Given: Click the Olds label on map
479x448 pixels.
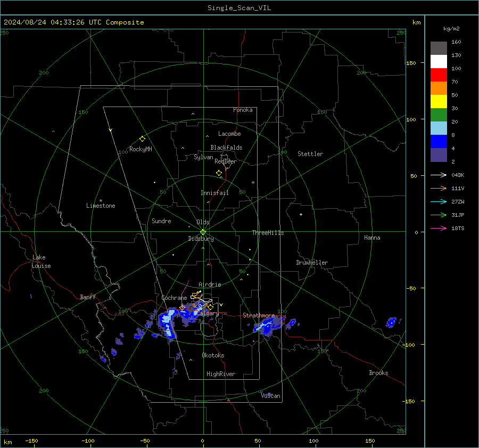Looking at the screenshot, I should pos(203,222).
